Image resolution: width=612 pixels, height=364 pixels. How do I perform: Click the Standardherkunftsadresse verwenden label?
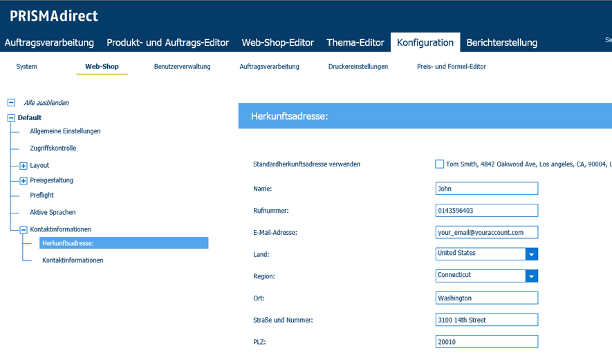point(307,164)
